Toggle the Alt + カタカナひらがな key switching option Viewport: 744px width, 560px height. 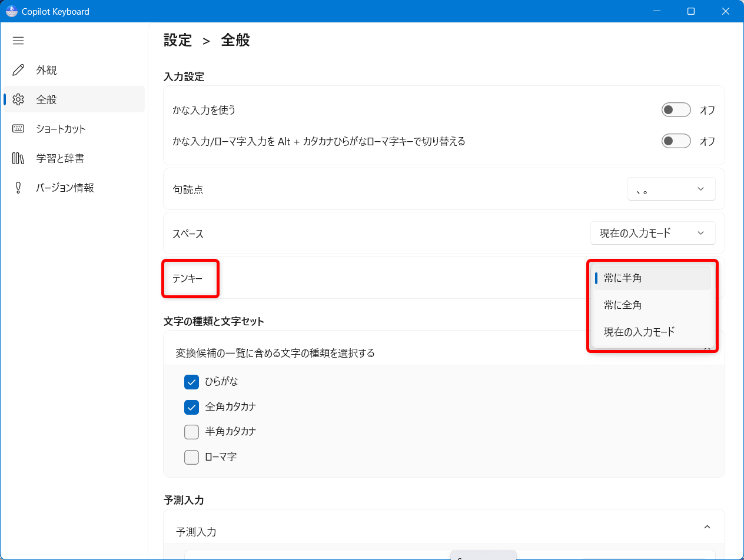coord(676,141)
